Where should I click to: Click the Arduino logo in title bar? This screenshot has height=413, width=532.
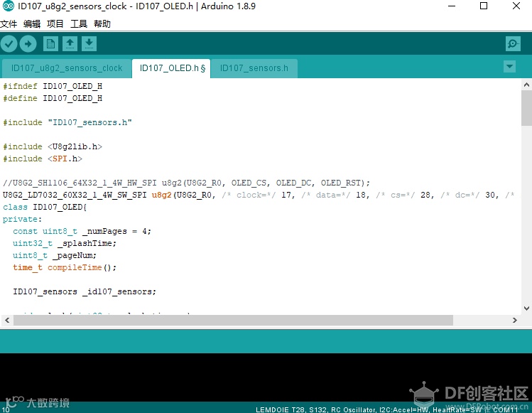coord(8,6)
